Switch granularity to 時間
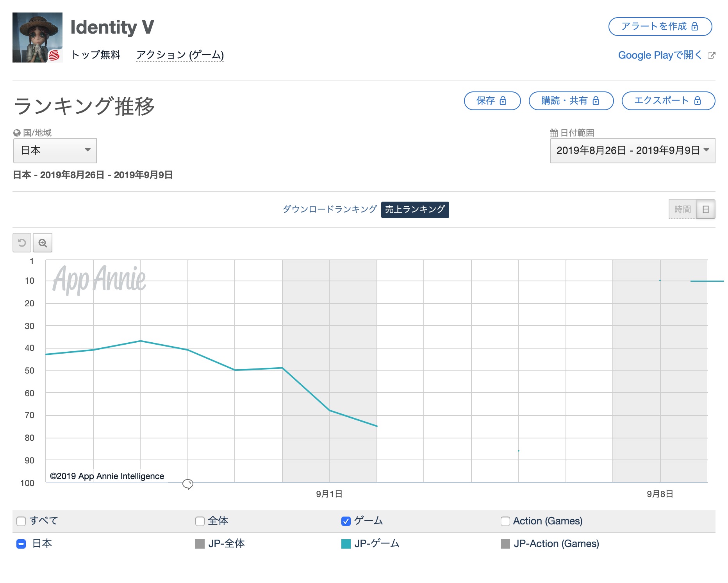Screen dimensions: 728x583 (682, 209)
